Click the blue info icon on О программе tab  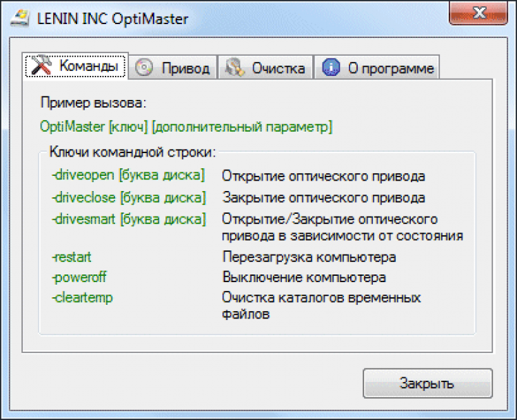(x=331, y=68)
